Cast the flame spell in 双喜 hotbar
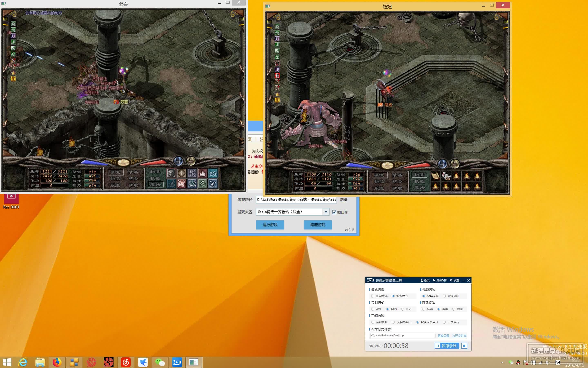588x368 pixels. [203, 173]
